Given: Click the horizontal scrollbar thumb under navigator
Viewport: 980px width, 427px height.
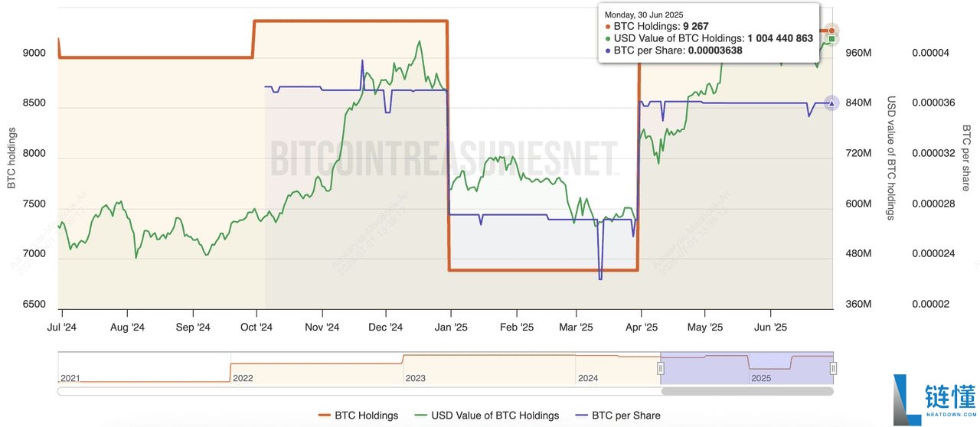Looking at the screenshot, I should (746, 391).
